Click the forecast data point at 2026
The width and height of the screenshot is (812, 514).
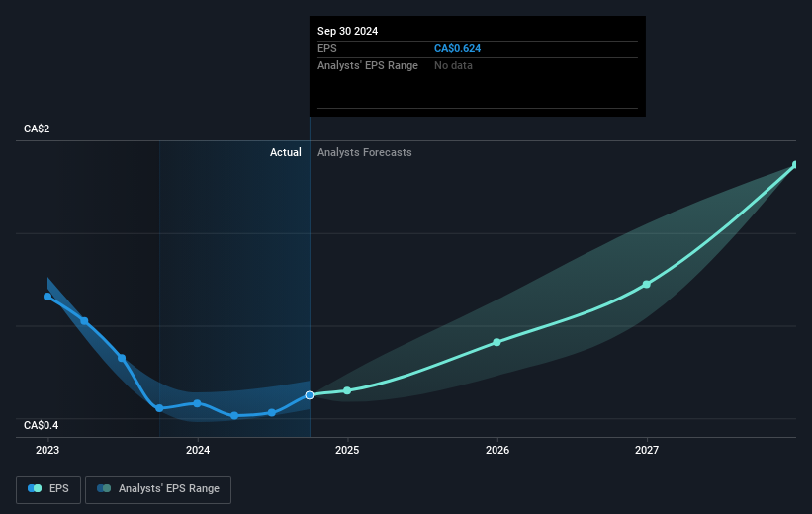[497, 342]
